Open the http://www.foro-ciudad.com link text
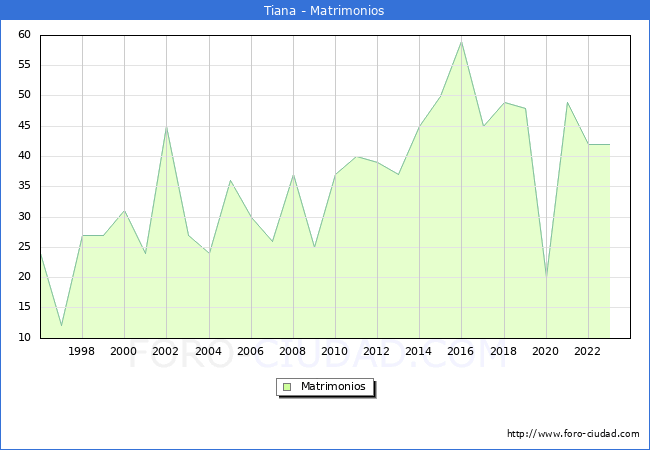The width and height of the screenshot is (650, 450). pos(573,434)
